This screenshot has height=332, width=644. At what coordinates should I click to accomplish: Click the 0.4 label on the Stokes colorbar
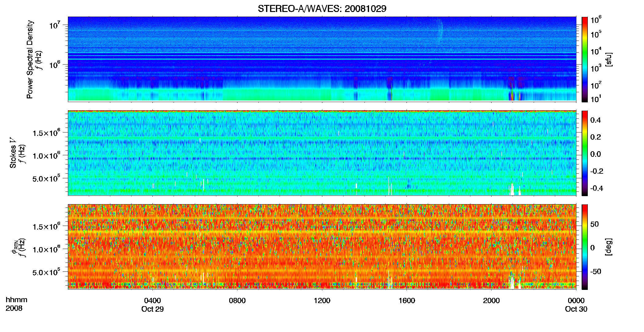(595, 120)
